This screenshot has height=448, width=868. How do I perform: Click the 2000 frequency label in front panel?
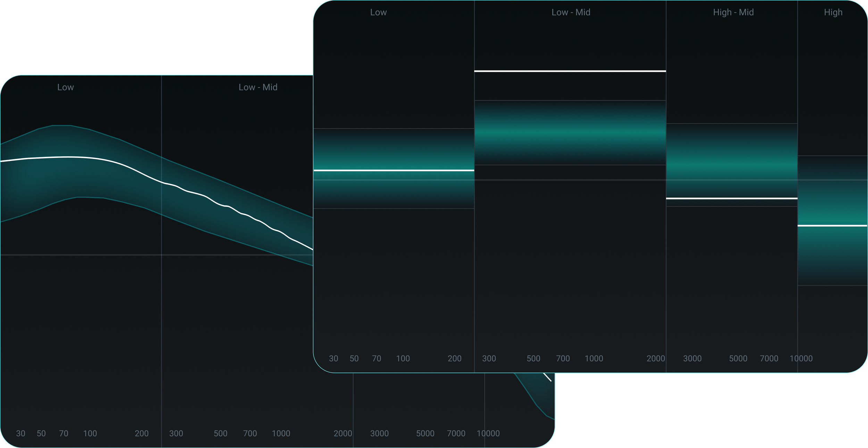point(655,358)
